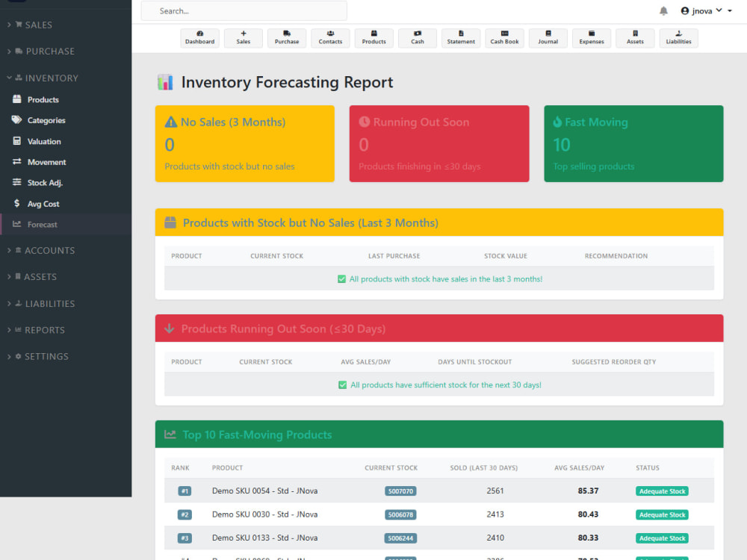Open the Dashboard shortcut in top toolbar

tap(199, 37)
